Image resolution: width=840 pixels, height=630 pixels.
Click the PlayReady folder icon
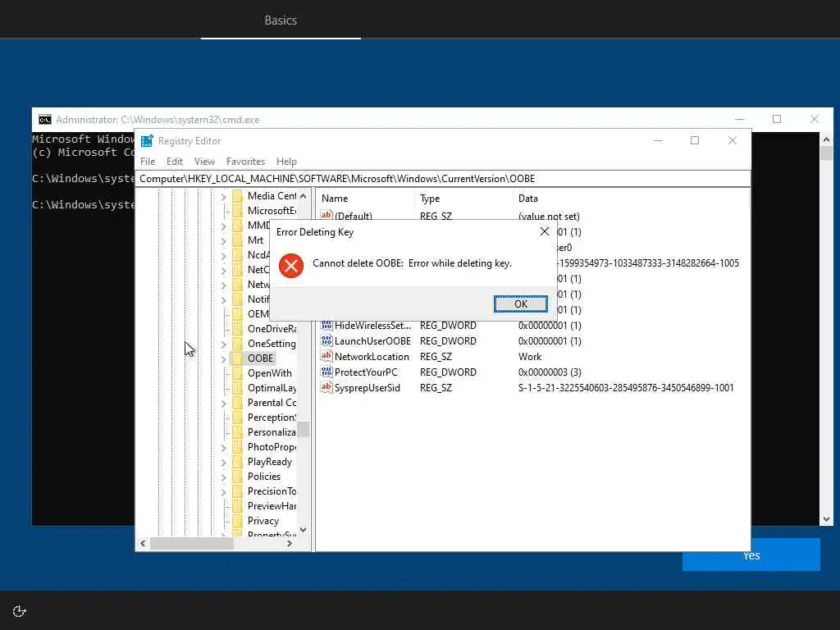(x=237, y=462)
